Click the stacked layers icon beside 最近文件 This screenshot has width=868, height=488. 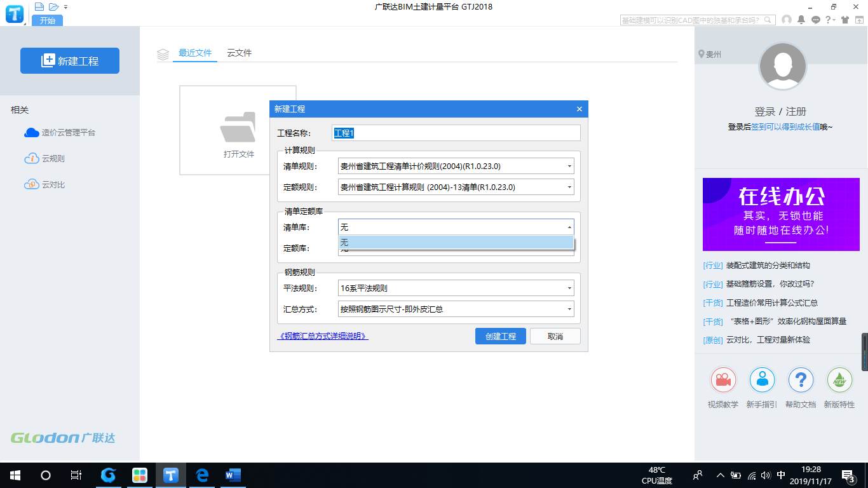pyautogui.click(x=163, y=55)
